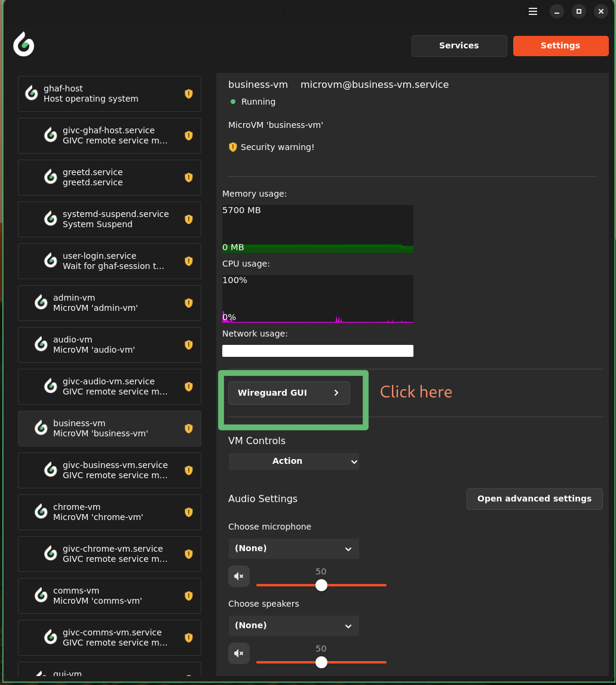Viewport: 616px width, 685px height.
Task: Click the Ghaf icon next to comms-vm
Action: (40, 595)
